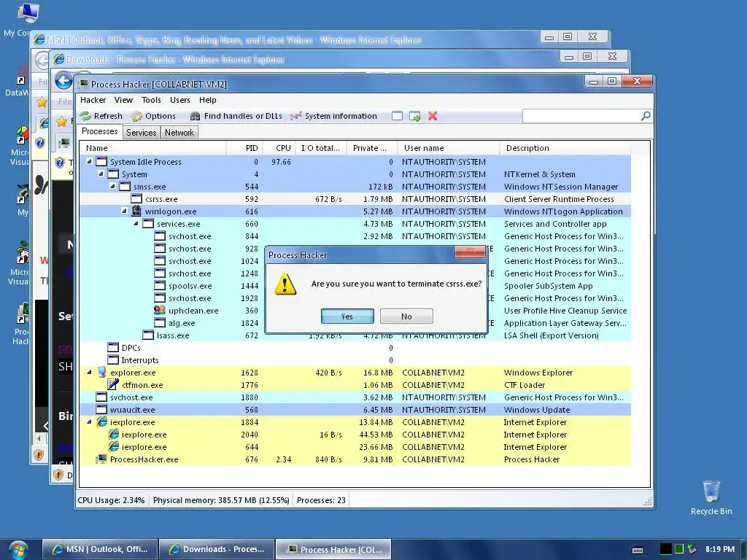Click the 8:19 PM system clock
Viewport: 747px width, 560px height.
[x=720, y=549]
